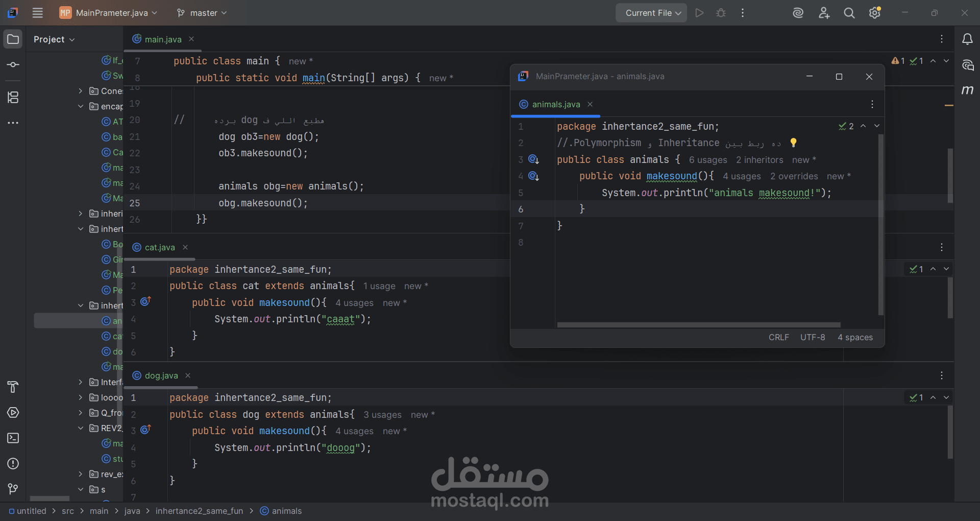Screen dimensions: 980x521
Task: Open the main menu hamburger icon
Action: 38,13
